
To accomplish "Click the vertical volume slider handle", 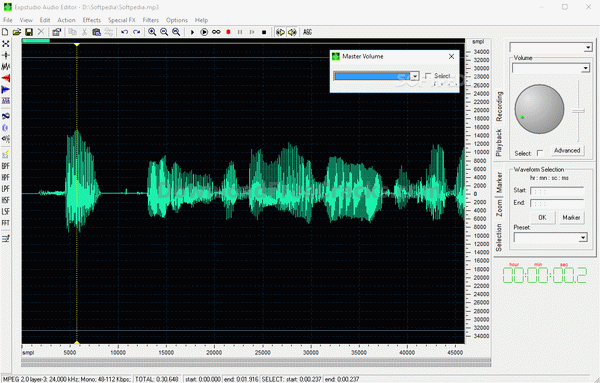I will click(578, 111).
